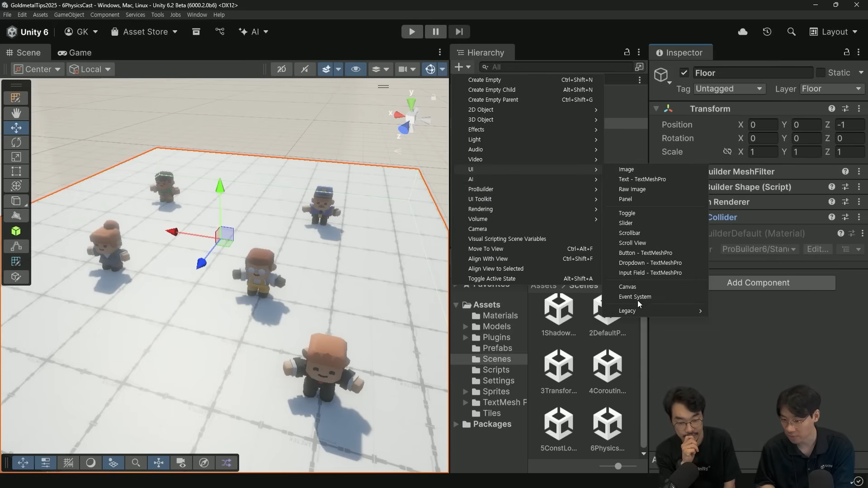Toggle the Inspector lock icon
The image size is (868, 488).
click(846, 52)
